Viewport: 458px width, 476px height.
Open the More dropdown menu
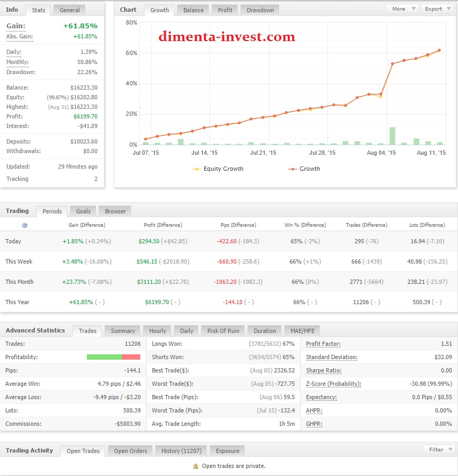(402, 9)
